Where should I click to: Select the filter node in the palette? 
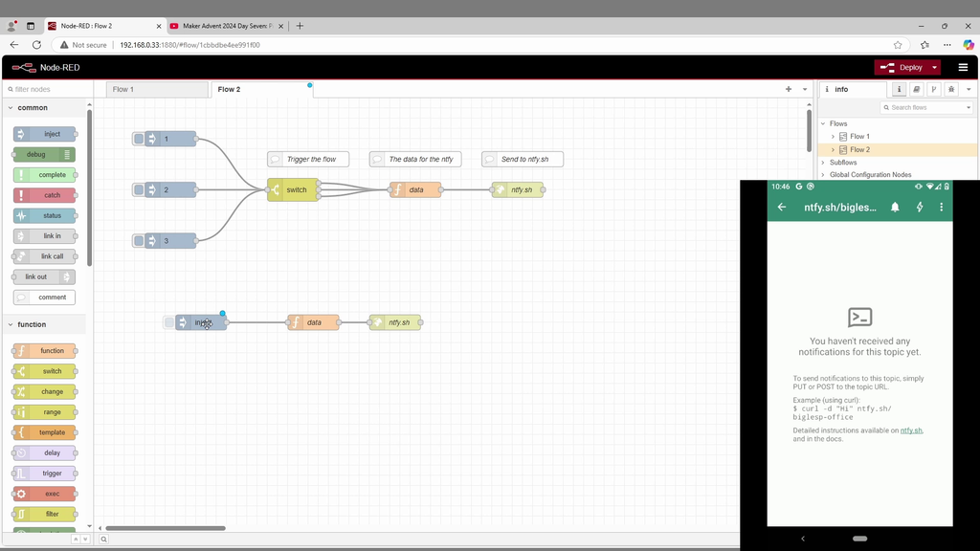pos(44,514)
